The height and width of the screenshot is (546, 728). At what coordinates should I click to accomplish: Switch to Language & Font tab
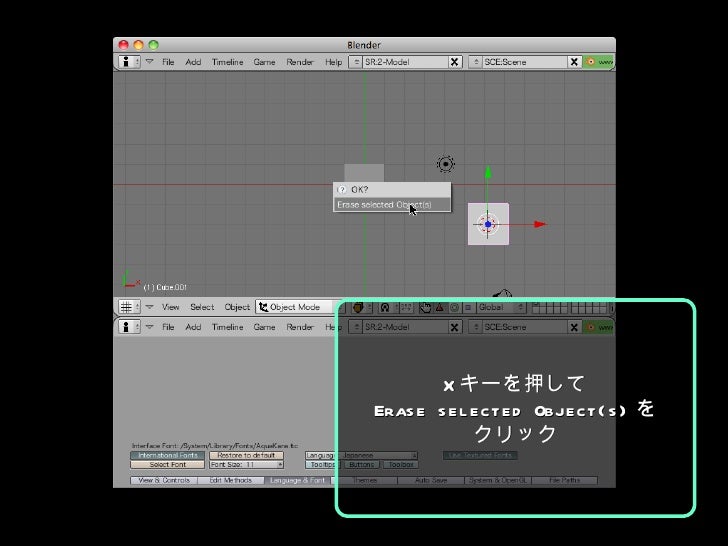coord(298,480)
